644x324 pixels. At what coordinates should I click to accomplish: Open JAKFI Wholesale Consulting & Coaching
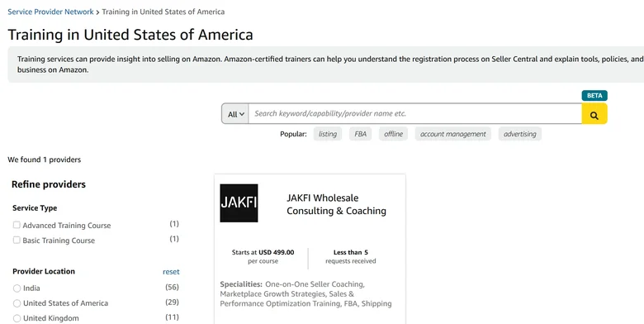336,204
